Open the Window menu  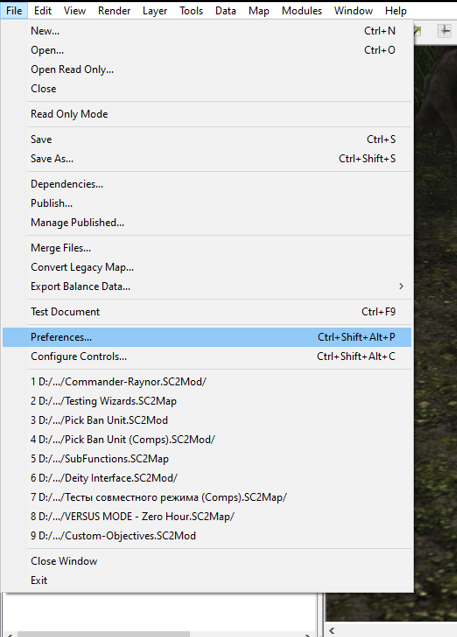353,11
